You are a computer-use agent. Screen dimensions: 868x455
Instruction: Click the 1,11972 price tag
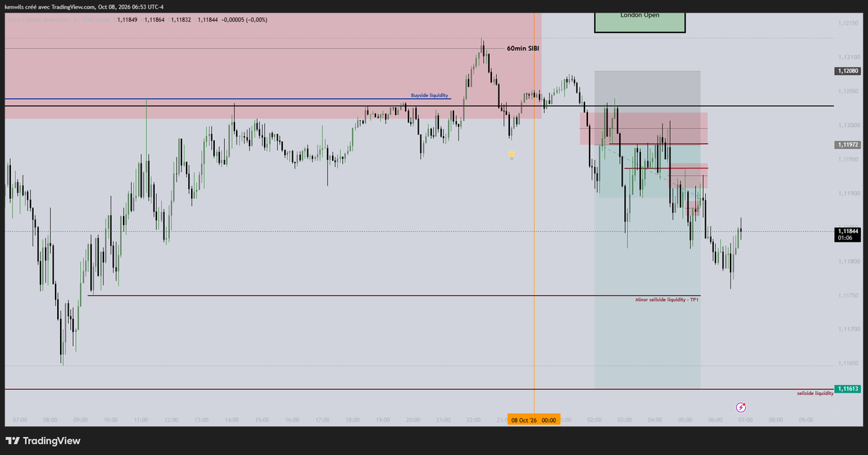[847, 145]
